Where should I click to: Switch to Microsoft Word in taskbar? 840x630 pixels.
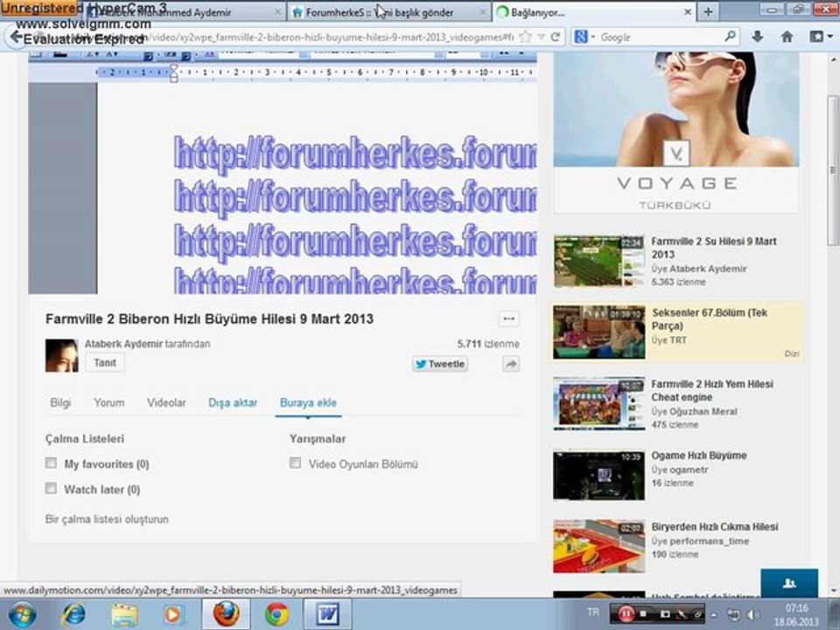327,614
